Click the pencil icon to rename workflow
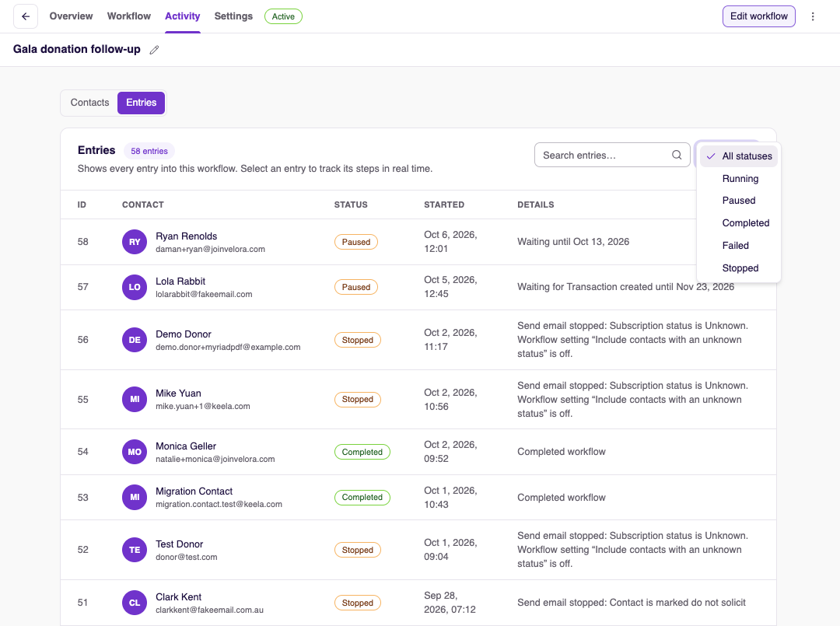Screen dimensions: 840x626 click(154, 50)
